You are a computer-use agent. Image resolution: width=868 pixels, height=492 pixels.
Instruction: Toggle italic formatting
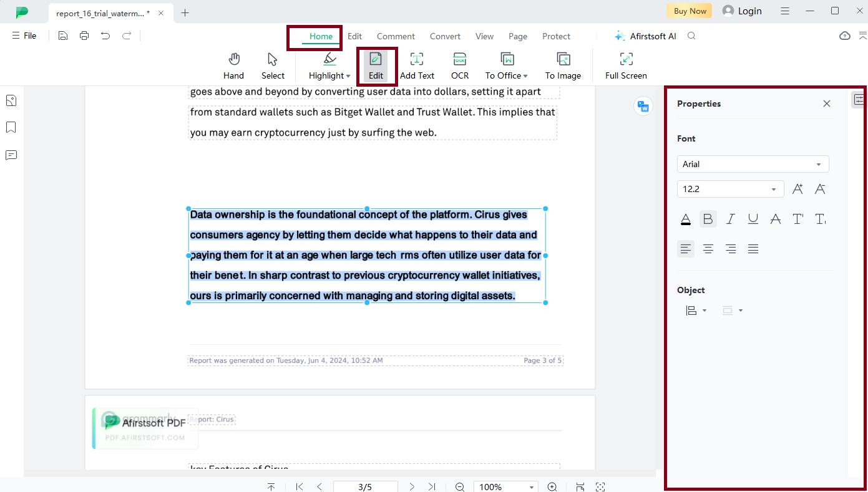coord(730,219)
